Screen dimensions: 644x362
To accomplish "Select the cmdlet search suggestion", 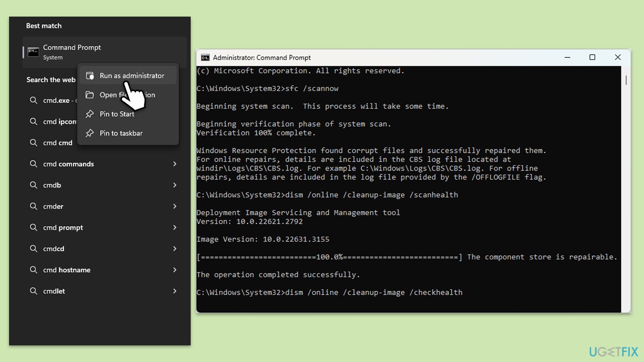I will coord(105,291).
